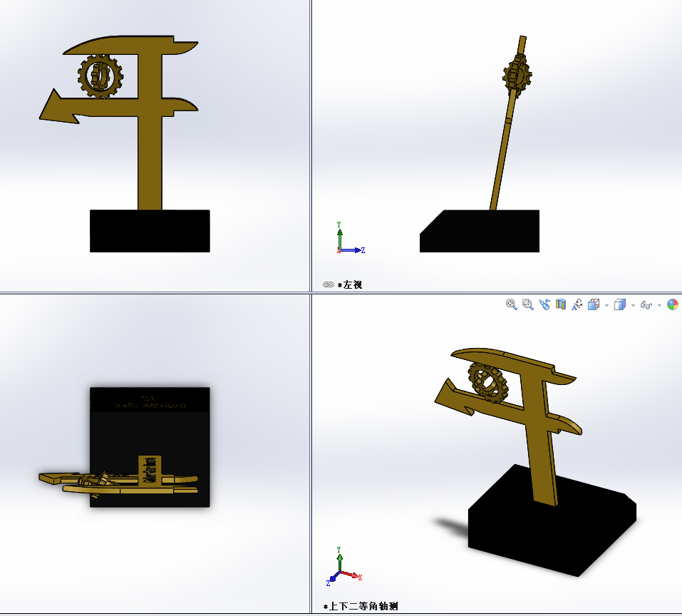Image resolution: width=682 pixels, height=616 pixels.
Task: Click the Previous View icon
Action: pyautogui.click(x=544, y=304)
